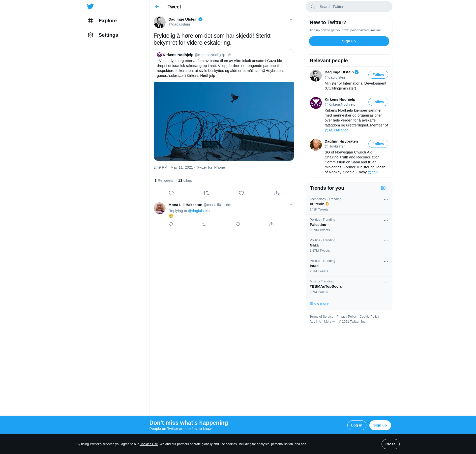This screenshot has height=454, width=476.
Task: Click Sign up on bottom banner
Action: 380,425
